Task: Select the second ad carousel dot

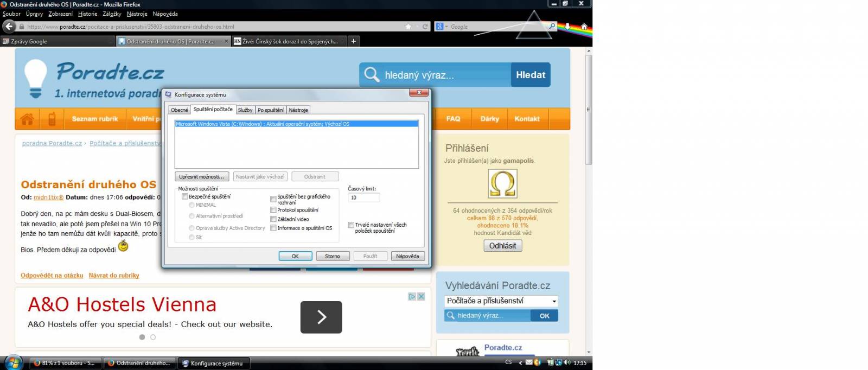Action: 153,337
